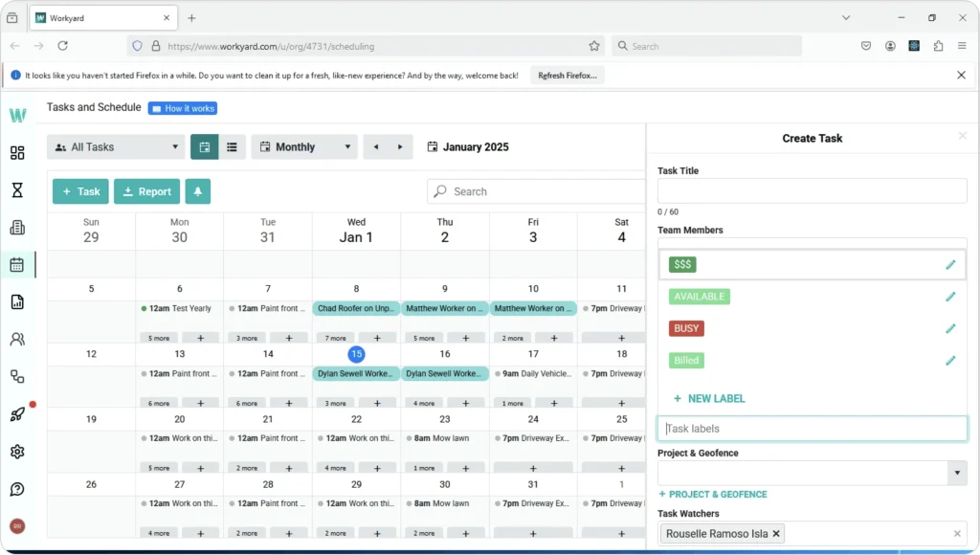Open the dashboard grid icon in sidebar
Image resolution: width=980 pixels, height=555 pixels.
(17, 153)
